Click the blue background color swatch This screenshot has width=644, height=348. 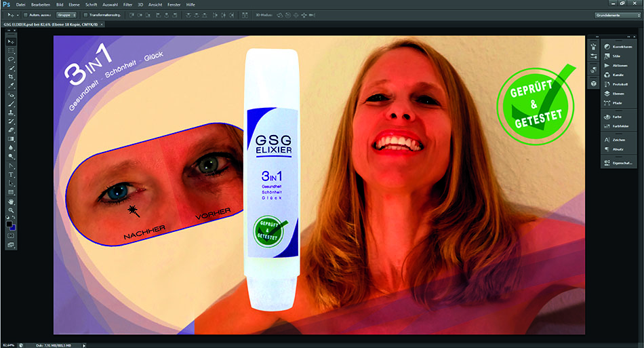[x=13, y=228]
